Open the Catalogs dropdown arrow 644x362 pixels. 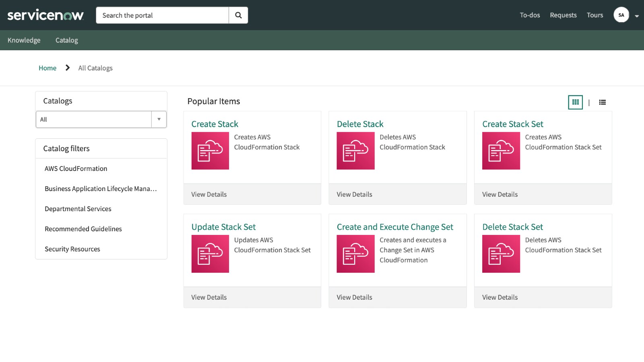pyautogui.click(x=159, y=119)
